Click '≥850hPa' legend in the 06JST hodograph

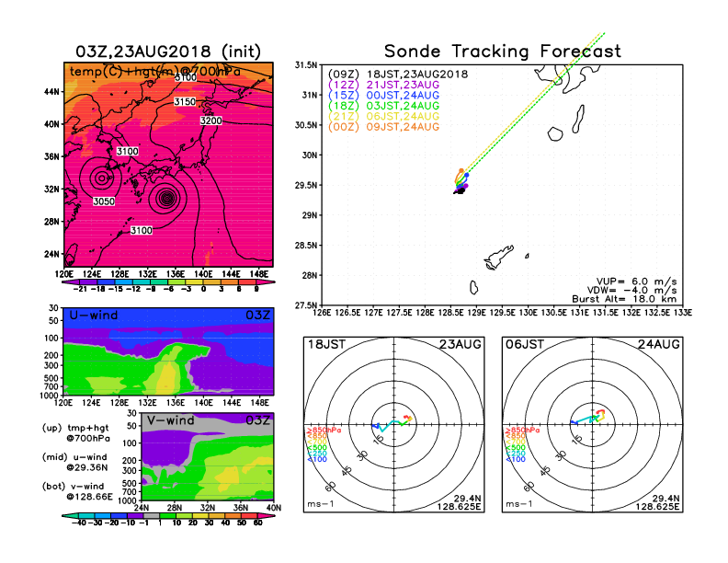click(x=522, y=431)
